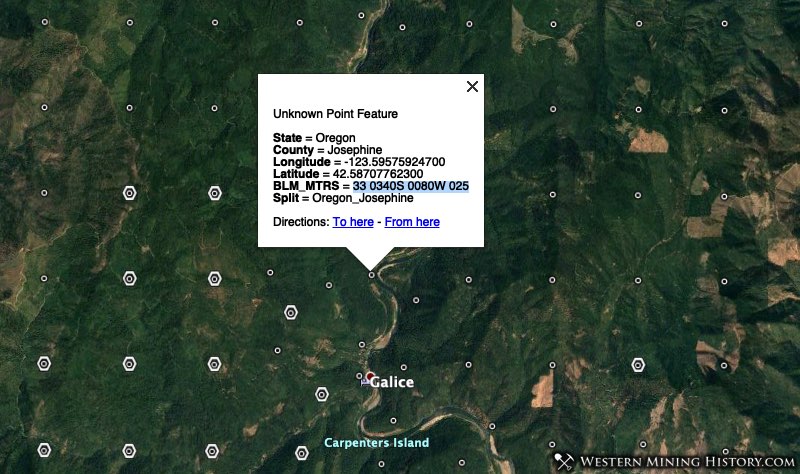Click the highlighted BLM_MTRS value text

[x=411, y=186]
